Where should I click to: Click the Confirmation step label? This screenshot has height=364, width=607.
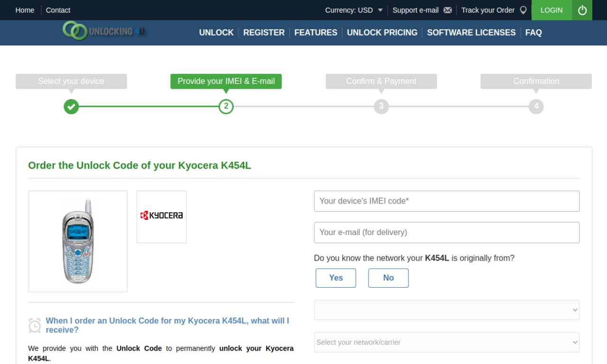(x=536, y=81)
